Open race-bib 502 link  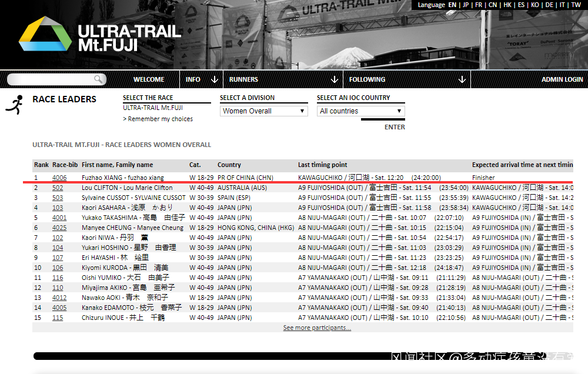click(x=58, y=188)
